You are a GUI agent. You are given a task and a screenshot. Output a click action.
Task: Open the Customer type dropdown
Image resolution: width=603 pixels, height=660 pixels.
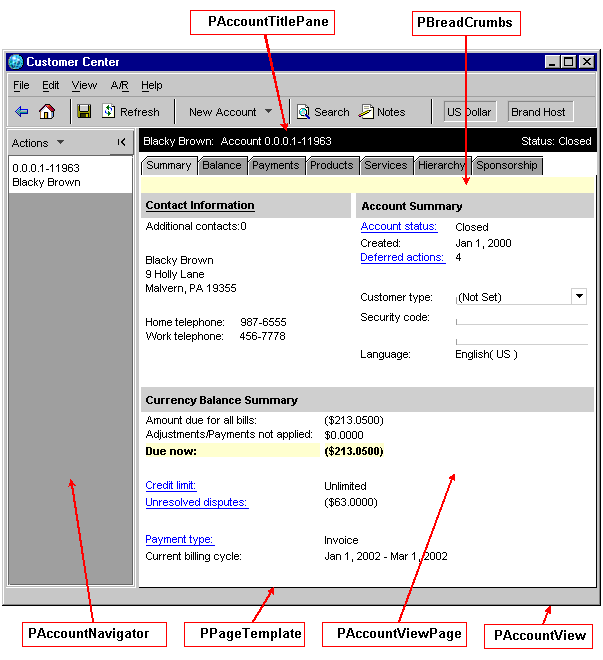(x=579, y=296)
